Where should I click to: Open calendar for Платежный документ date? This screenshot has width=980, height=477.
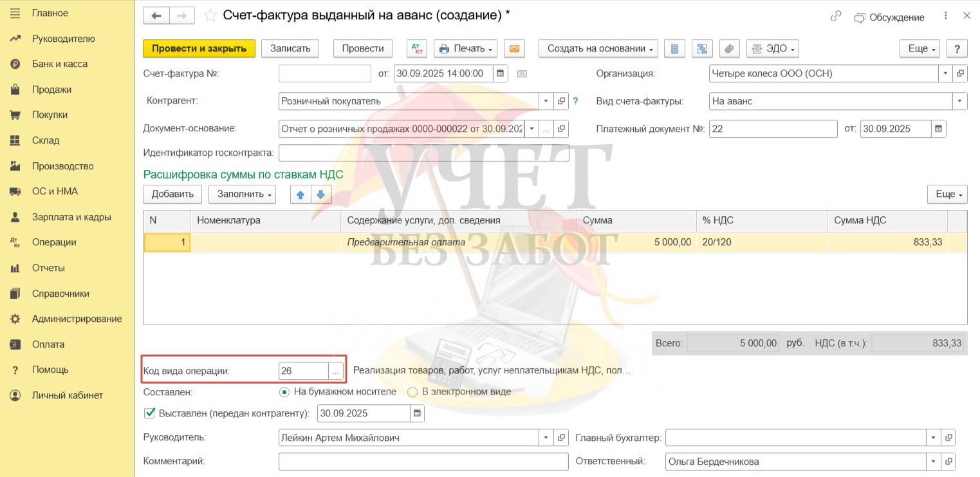tap(939, 129)
